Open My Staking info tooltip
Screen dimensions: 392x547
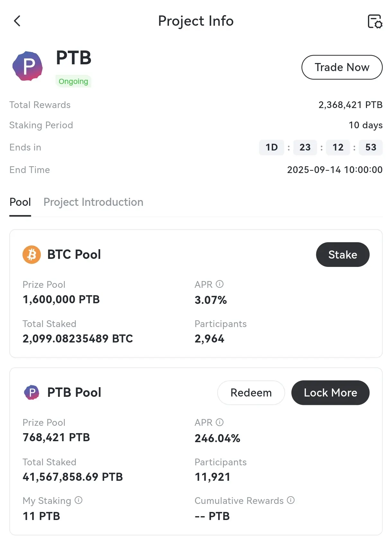(79, 500)
